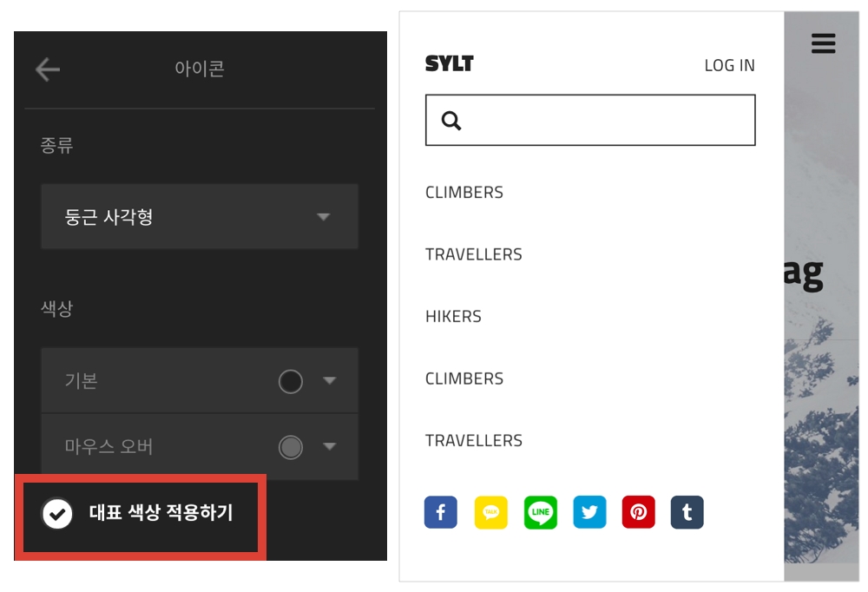
Task: Click the magnifier search icon
Action: click(451, 120)
